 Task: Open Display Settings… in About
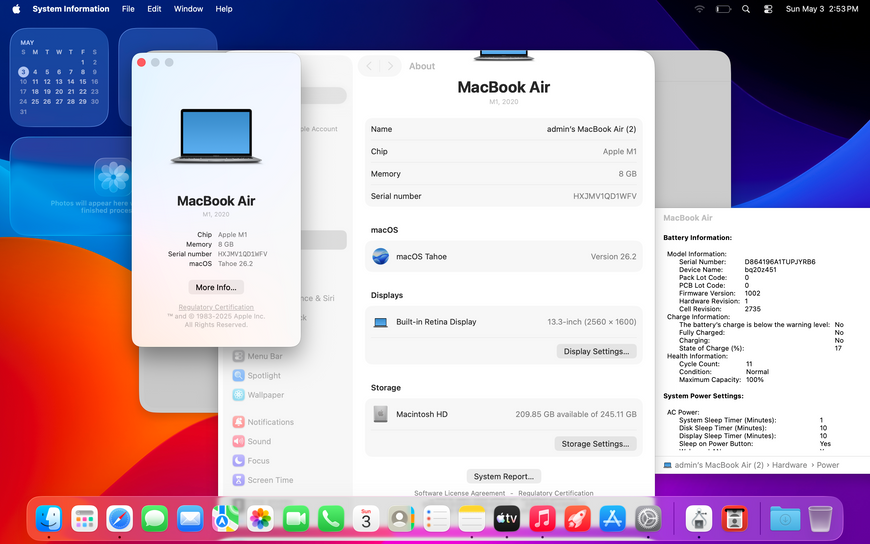(596, 351)
